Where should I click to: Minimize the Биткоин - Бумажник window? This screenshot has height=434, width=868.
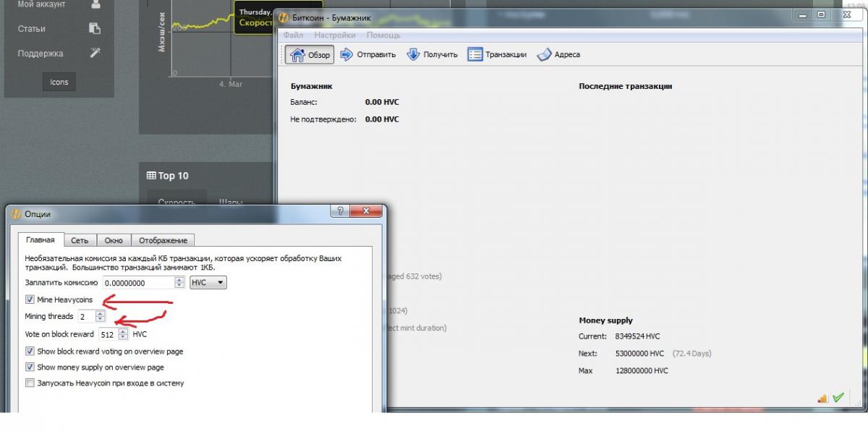(801, 14)
